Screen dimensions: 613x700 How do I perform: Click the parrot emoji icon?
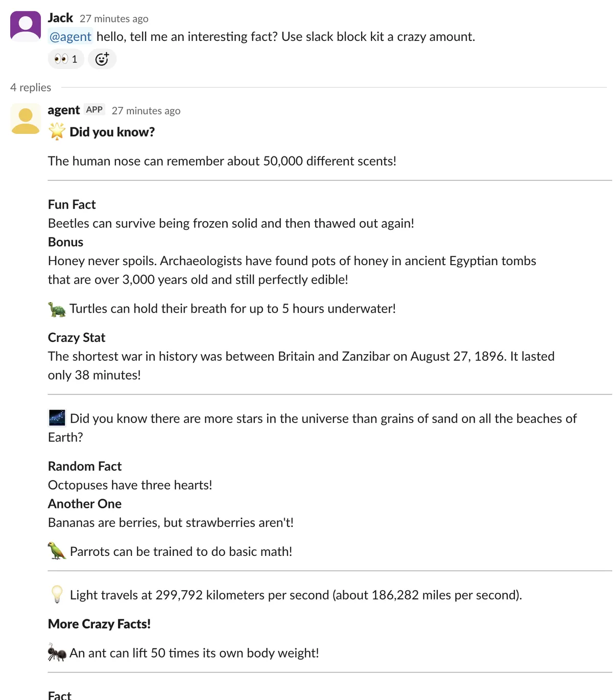pyautogui.click(x=57, y=551)
